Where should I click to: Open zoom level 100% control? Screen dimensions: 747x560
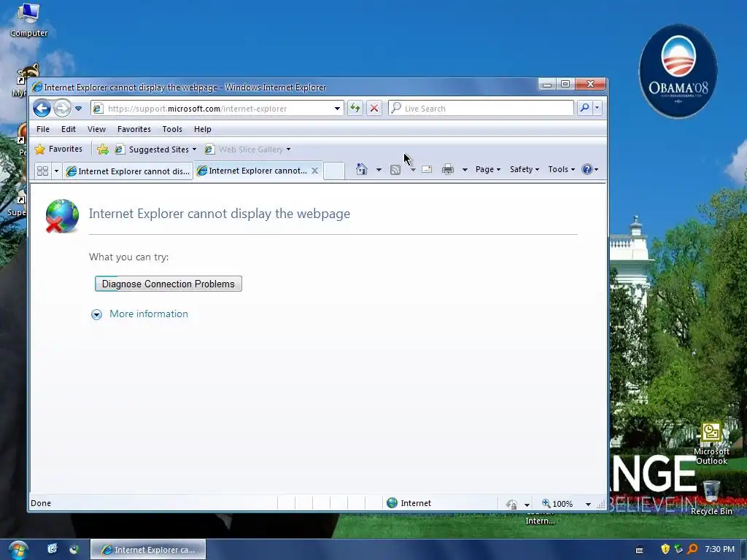557,503
